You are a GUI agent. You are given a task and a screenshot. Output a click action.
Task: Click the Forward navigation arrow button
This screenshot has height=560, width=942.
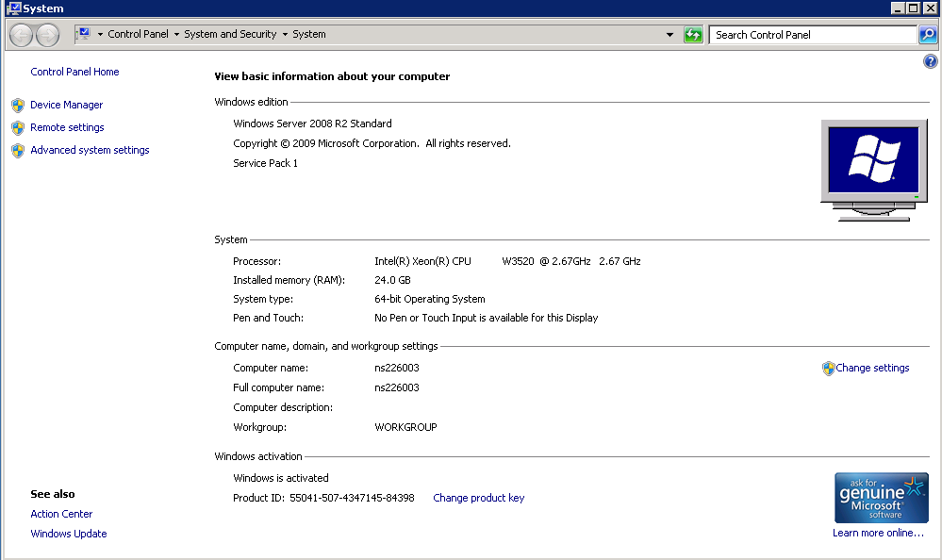click(47, 35)
